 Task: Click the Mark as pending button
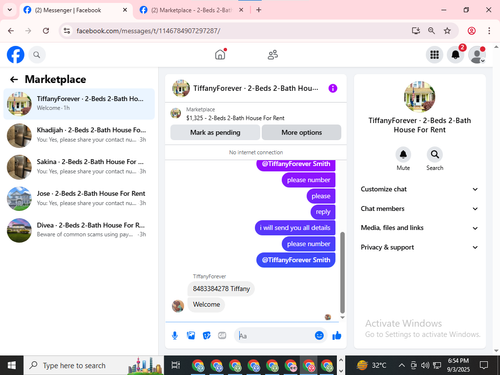[215, 132]
